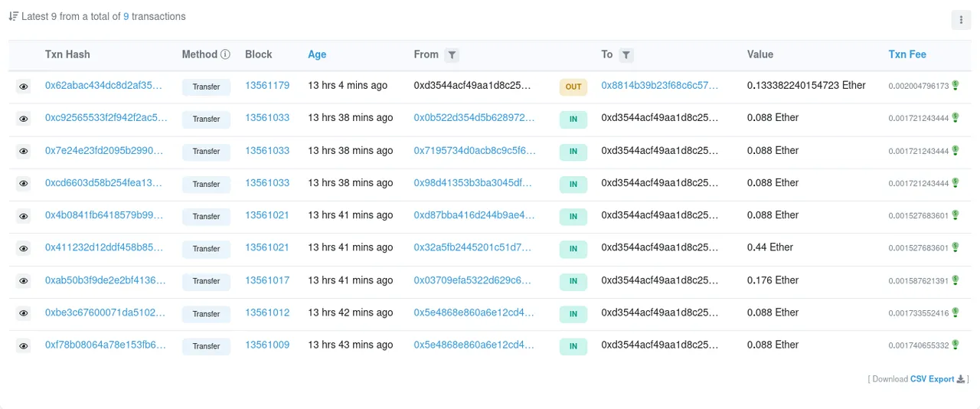Preview transaction 0xc92565533f2f942f2ac5 with eye icon
The image size is (980, 409).
coord(24,119)
